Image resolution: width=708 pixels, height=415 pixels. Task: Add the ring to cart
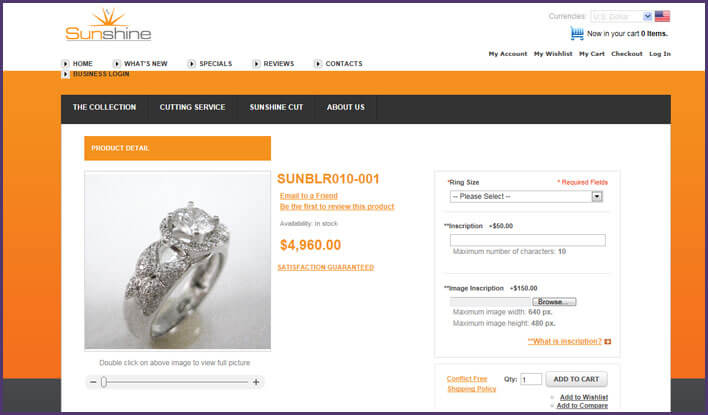(x=576, y=379)
